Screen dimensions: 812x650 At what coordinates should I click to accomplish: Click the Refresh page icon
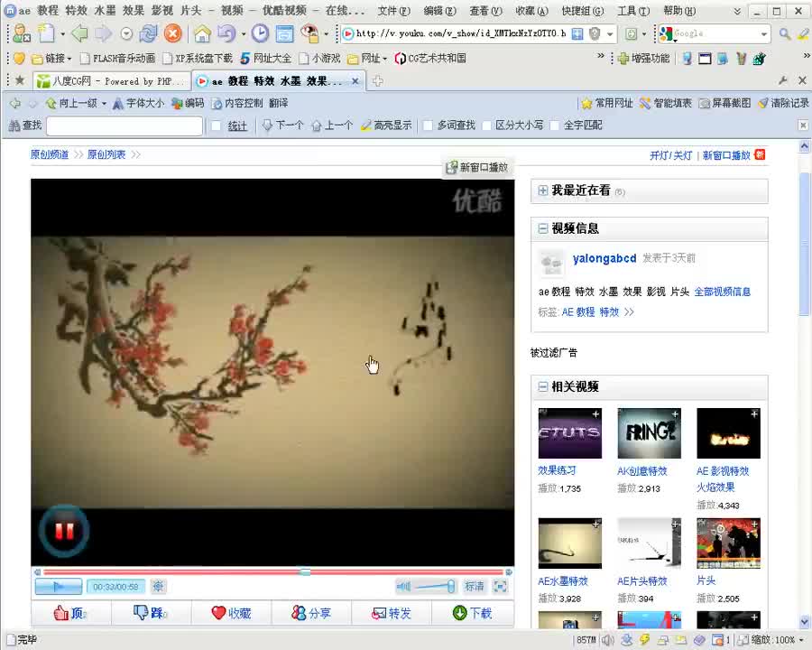pos(148,33)
